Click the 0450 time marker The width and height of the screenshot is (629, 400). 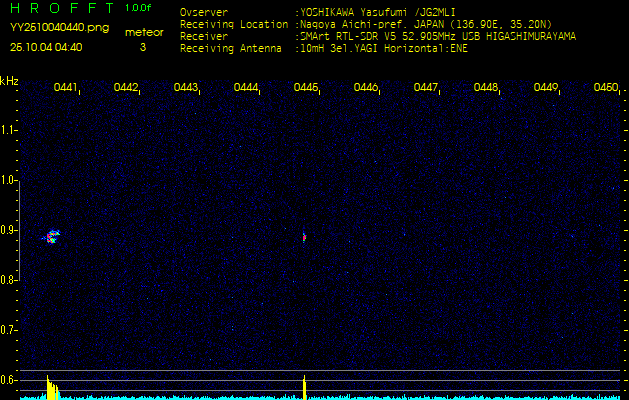point(605,88)
